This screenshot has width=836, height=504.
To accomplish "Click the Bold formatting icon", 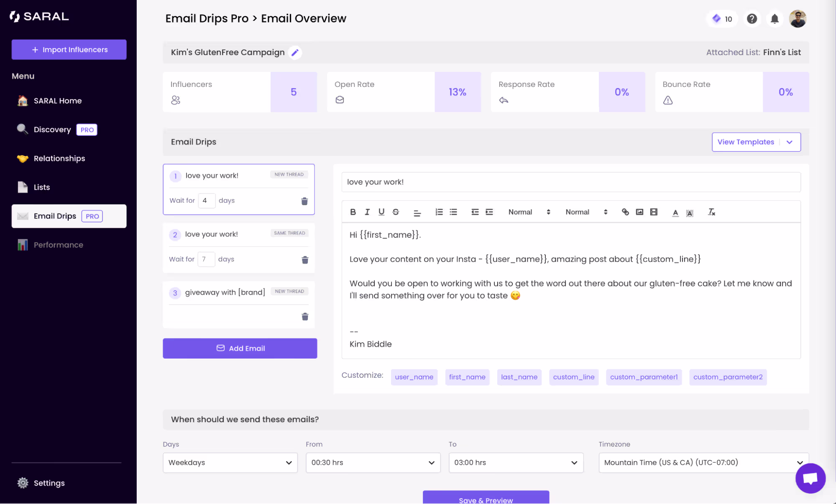I will tap(353, 212).
